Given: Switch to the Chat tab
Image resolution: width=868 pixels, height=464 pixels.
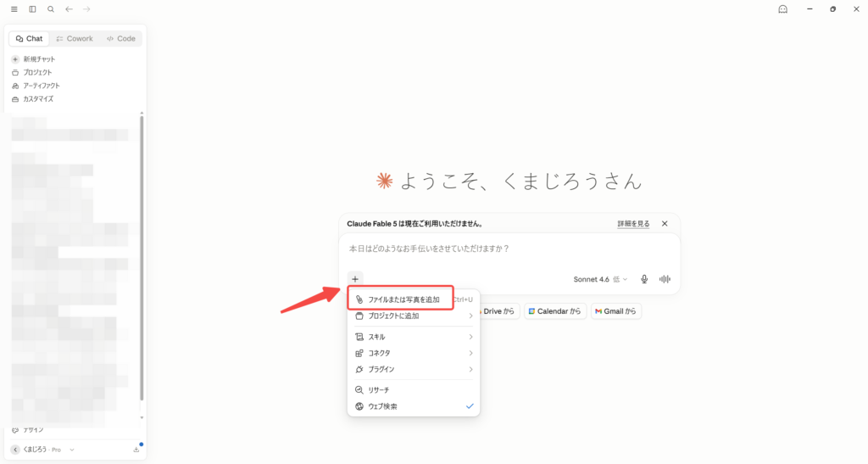Looking at the screenshot, I should pos(30,39).
